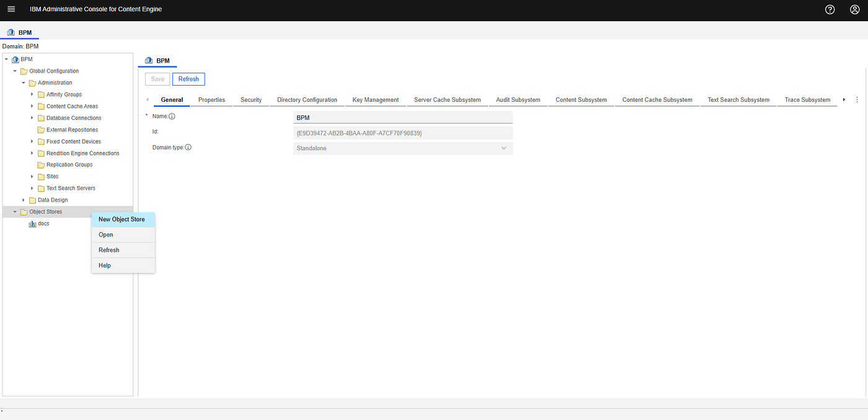
Task: Open the user account icon
Action: [x=854, y=9]
